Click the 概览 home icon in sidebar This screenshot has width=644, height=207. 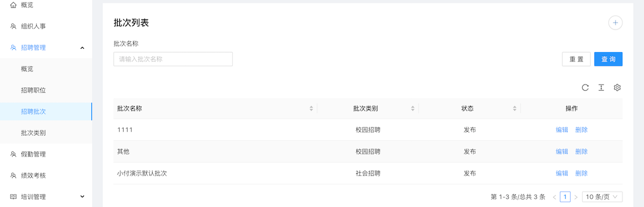(x=13, y=5)
